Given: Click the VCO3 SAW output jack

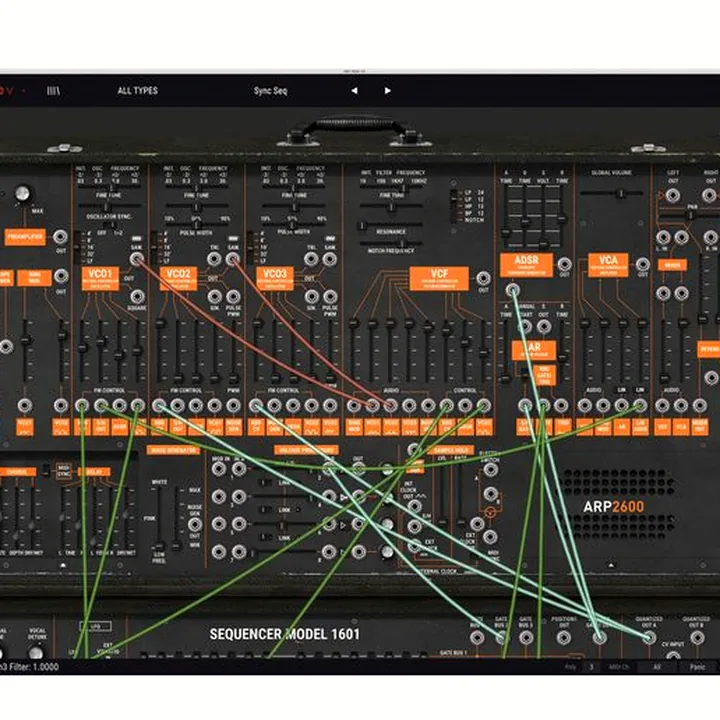Looking at the screenshot, I should tap(330, 259).
